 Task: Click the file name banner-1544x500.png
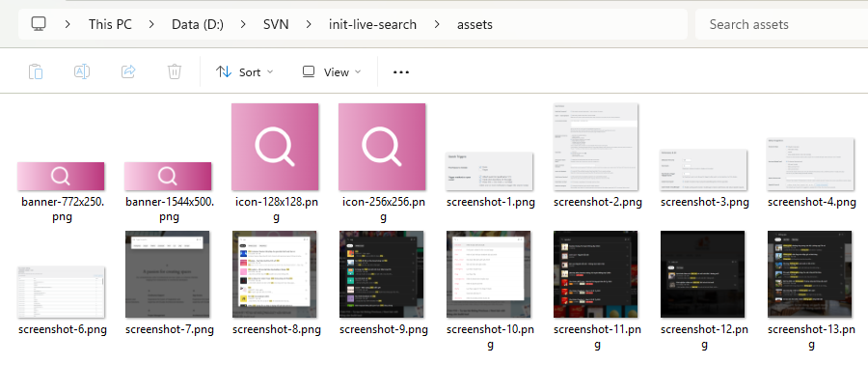pos(169,210)
